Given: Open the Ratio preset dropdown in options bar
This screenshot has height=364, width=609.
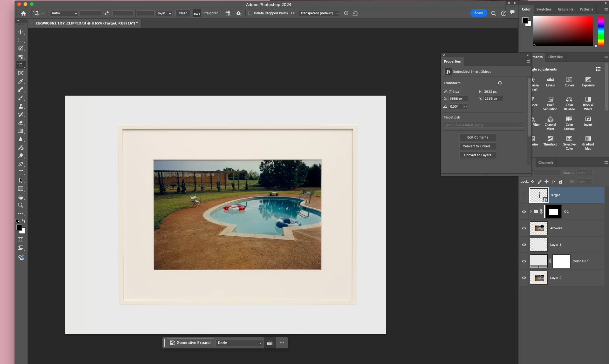Looking at the screenshot, I should (x=64, y=13).
